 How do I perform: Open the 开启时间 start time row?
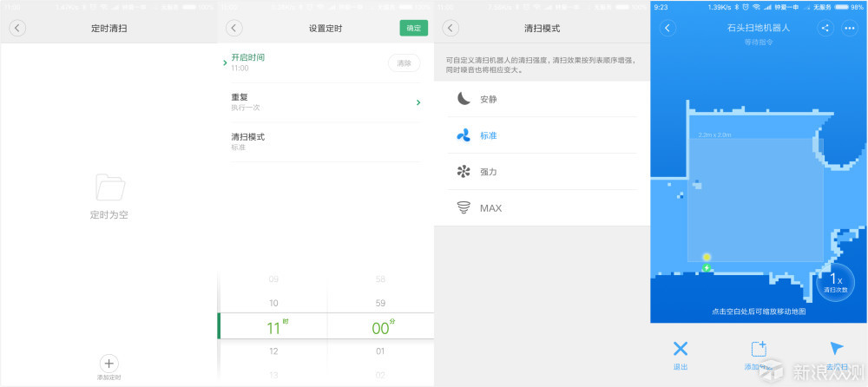pyautogui.click(x=304, y=62)
